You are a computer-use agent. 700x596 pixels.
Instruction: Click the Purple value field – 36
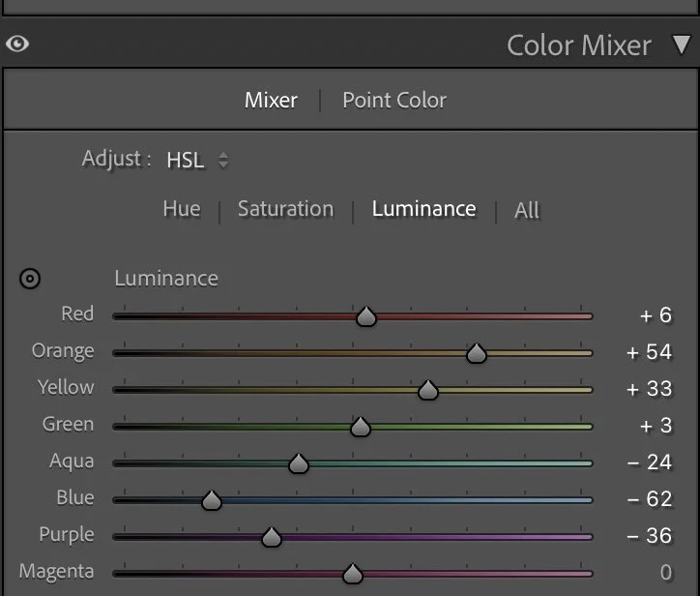649,536
